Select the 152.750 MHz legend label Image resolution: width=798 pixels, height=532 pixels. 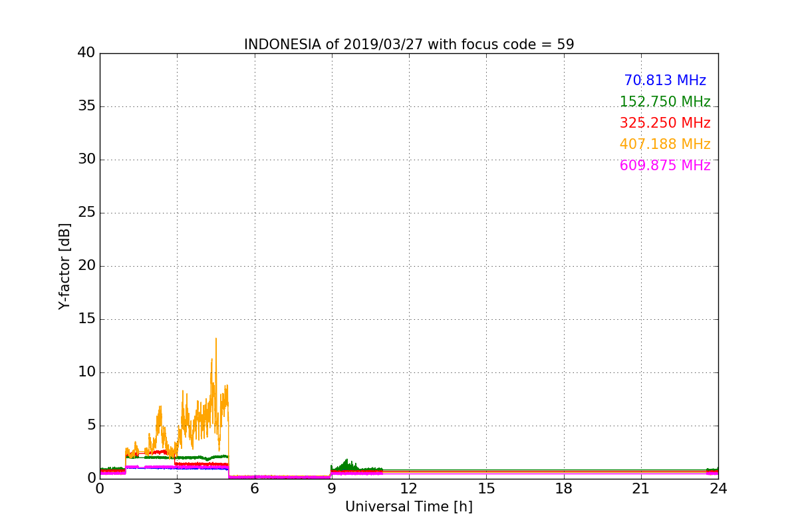pyautogui.click(x=665, y=102)
